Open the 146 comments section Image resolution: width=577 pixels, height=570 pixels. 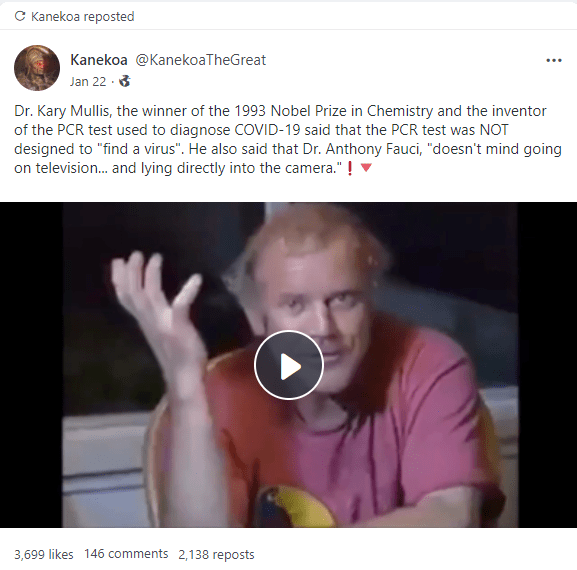click(x=126, y=554)
